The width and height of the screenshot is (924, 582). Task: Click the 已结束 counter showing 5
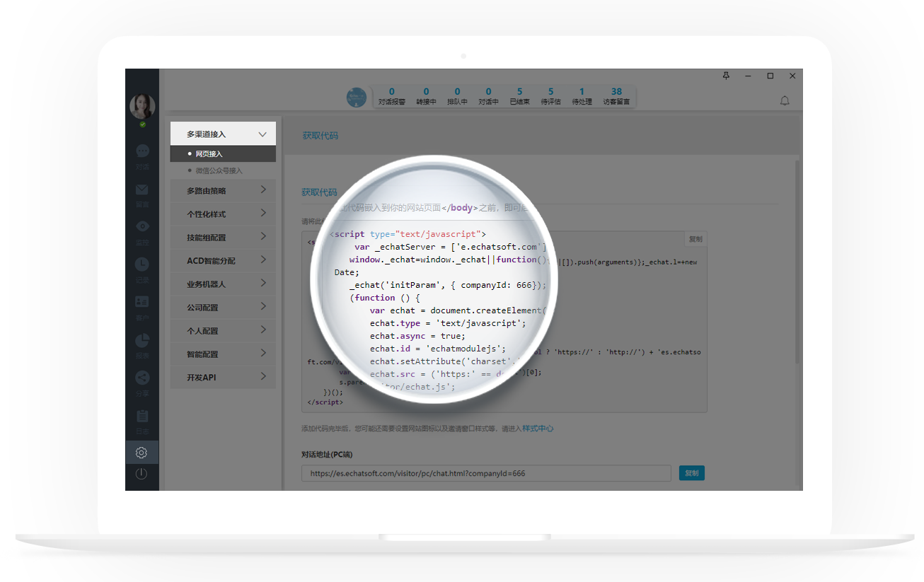(x=519, y=96)
